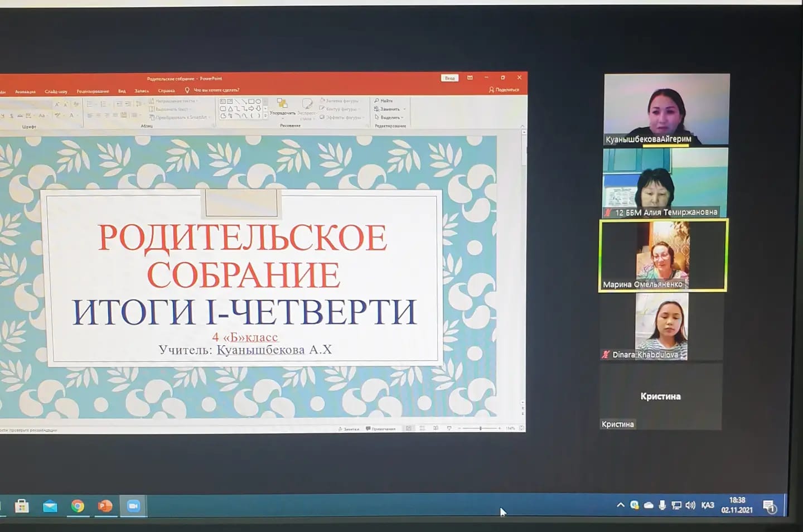Click fit slide to window icon

pos(521,428)
